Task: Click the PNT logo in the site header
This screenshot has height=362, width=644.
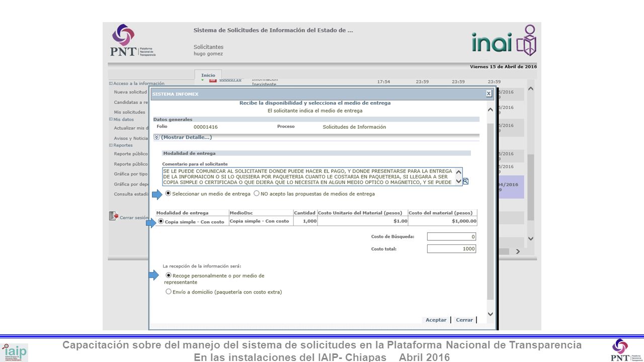Action: click(x=133, y=40)
